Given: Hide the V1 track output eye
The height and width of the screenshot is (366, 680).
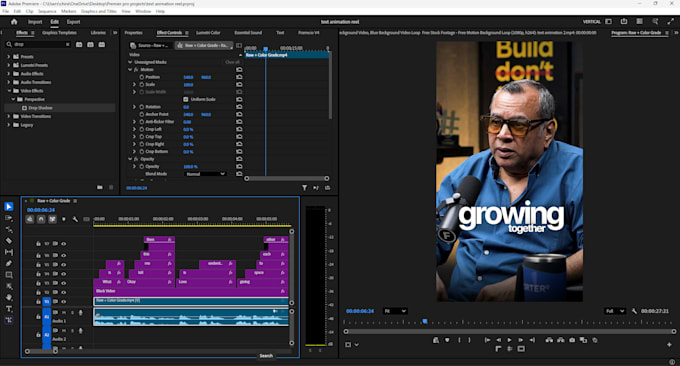Looking at the screenshot, I should tap(64, 301).
